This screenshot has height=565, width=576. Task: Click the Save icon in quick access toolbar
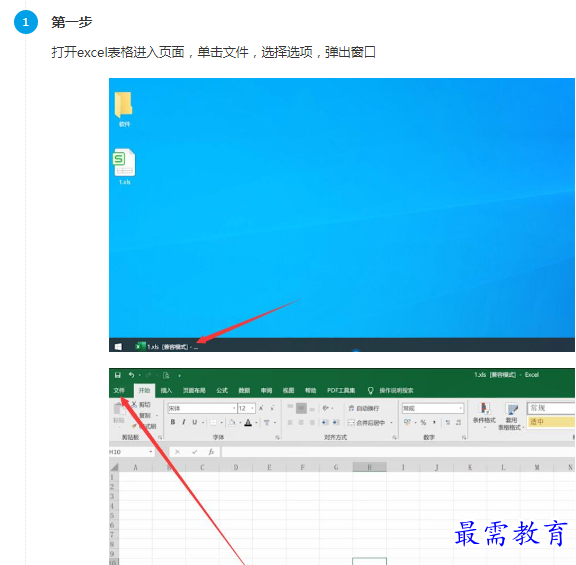tap(118, 375)
